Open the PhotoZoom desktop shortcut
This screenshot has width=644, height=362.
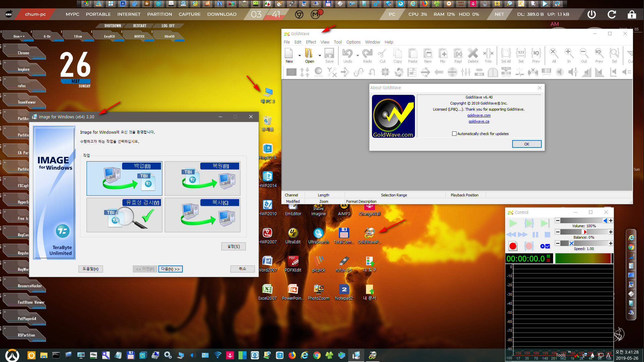pos(318,292)
